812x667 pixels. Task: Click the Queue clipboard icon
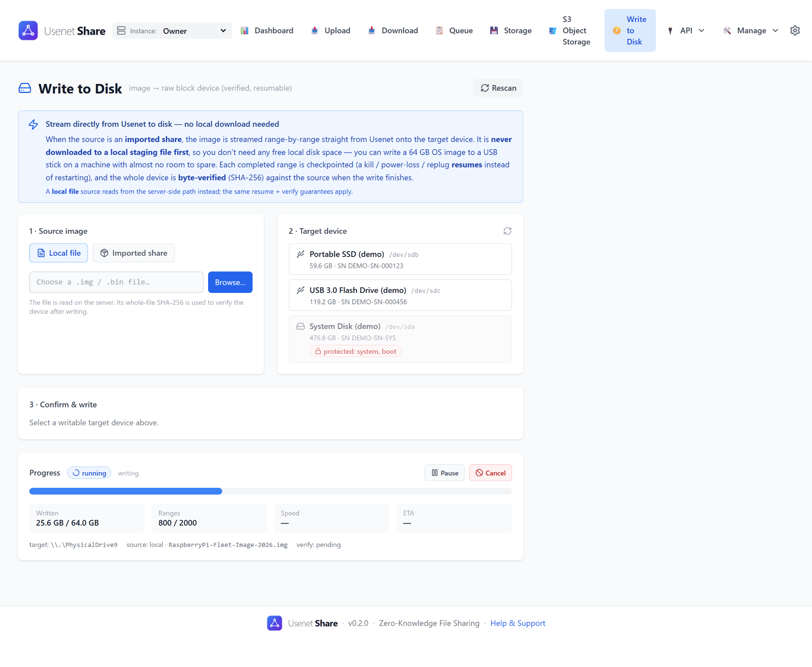439,30
